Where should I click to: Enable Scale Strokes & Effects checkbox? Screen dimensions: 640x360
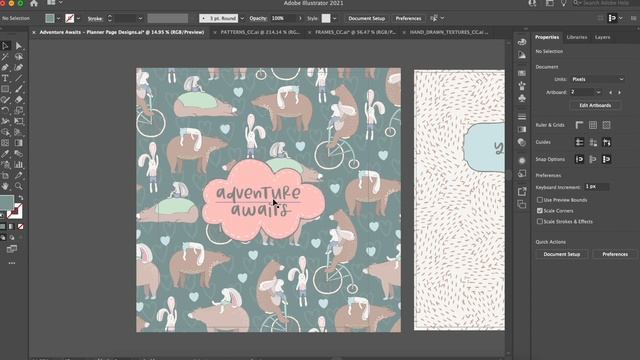click(540, 222)
